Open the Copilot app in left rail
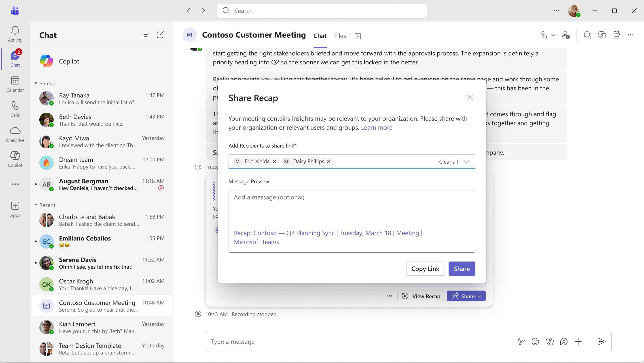 coord(15,159)
